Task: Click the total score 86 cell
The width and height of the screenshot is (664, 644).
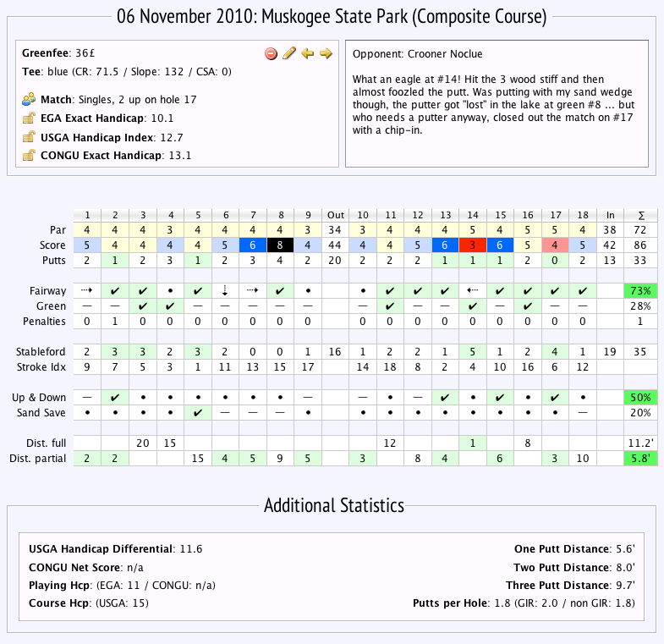Action: (x=640, y=245)
